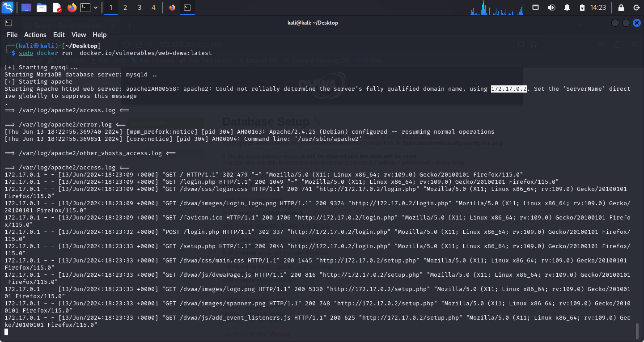Click the (kali㉿kali)-[~/Desktop] prompt
The height and width of the screenshot is (342, 644).
click(53, 46)
